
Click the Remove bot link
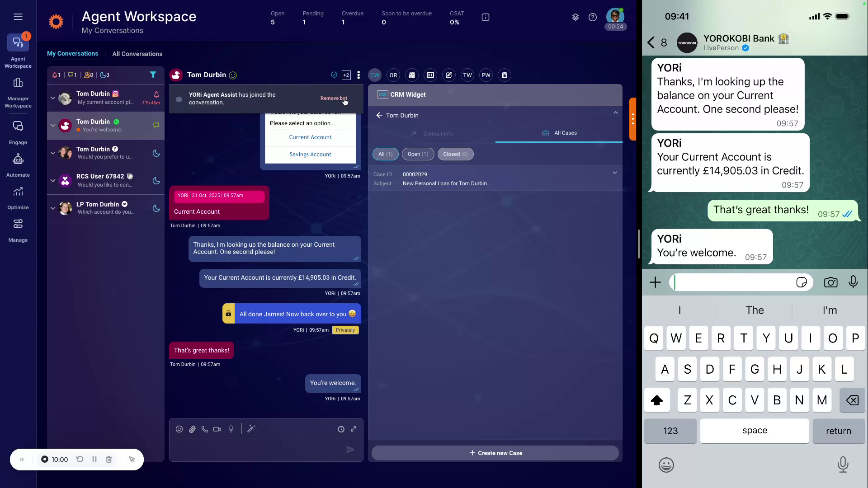coord(333,98)
